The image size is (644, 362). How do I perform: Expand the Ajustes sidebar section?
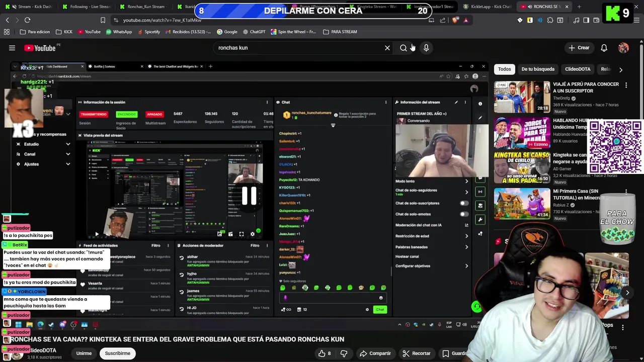coord(43,164)
